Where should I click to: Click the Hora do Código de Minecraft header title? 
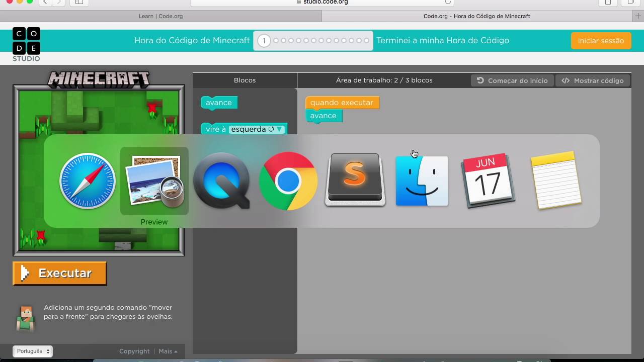pos(192,40)
